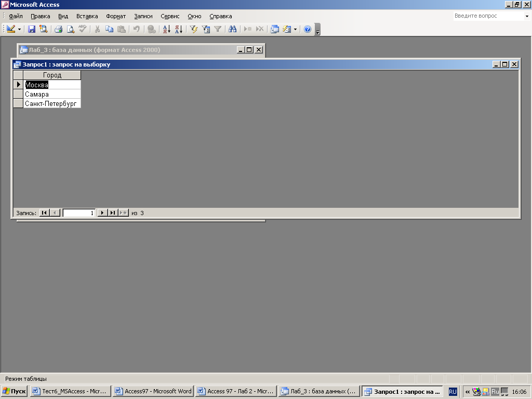This screenshot has width=532, height=399.
Task: Open the Правка menu
Action: 41,16
